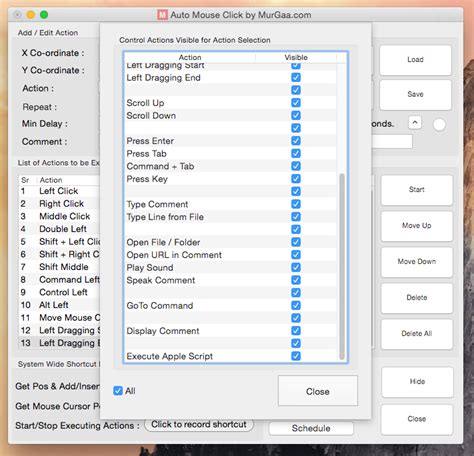The width and height of the screenshot is (474, 456).
Task: Start executing the actions list
Action: tap(417, 190)
